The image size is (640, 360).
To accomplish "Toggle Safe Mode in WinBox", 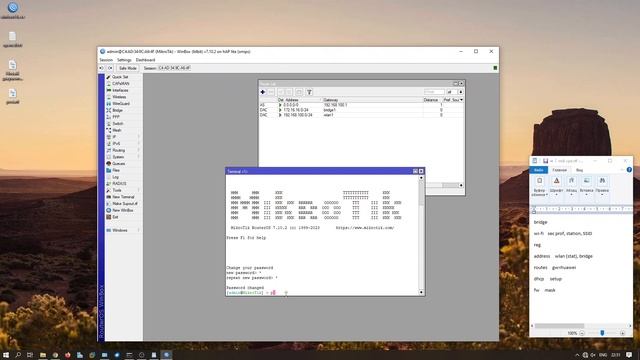I will (x=127, y=68).
